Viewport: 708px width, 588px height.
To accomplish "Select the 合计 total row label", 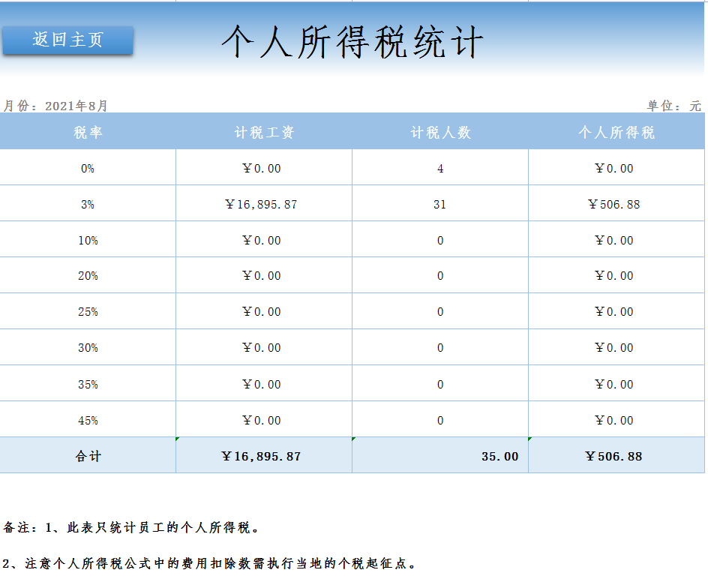I will [87, 455].
